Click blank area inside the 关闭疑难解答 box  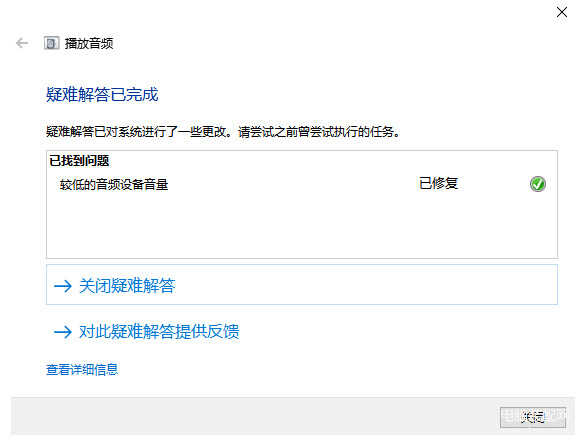coord(366,285)
